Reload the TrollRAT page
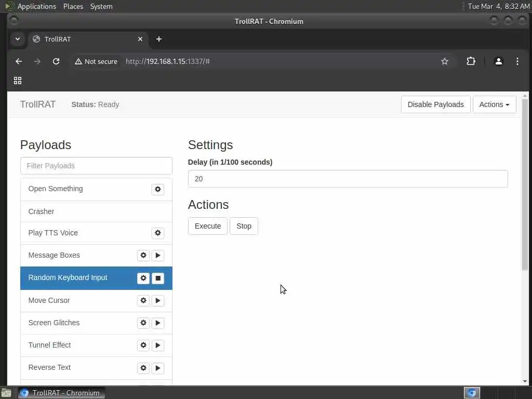 click(56, 61)
